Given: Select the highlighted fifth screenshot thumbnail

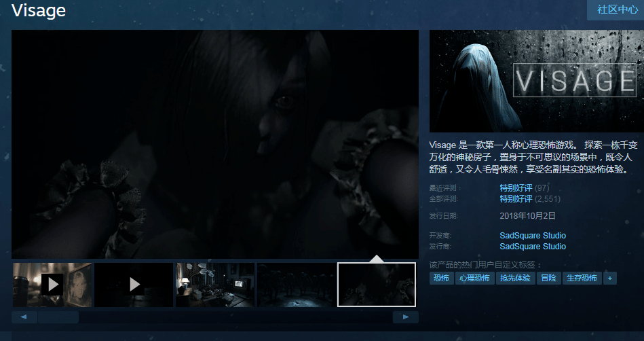Looking at the screenshot, I should tap(377, 285).
